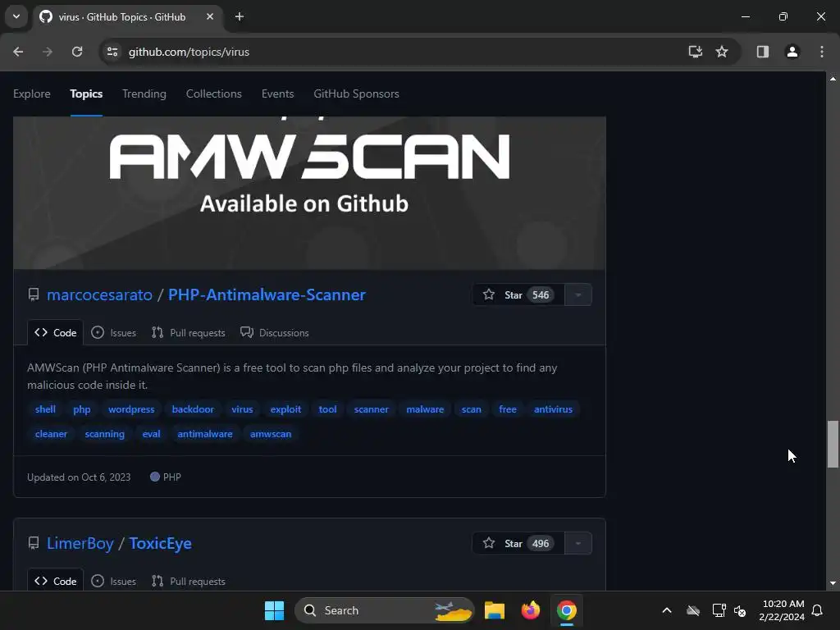The height and width of the screenshot is (630, 840).
Task: Open the notifications bell icon
Action: [x=818, y=610]
